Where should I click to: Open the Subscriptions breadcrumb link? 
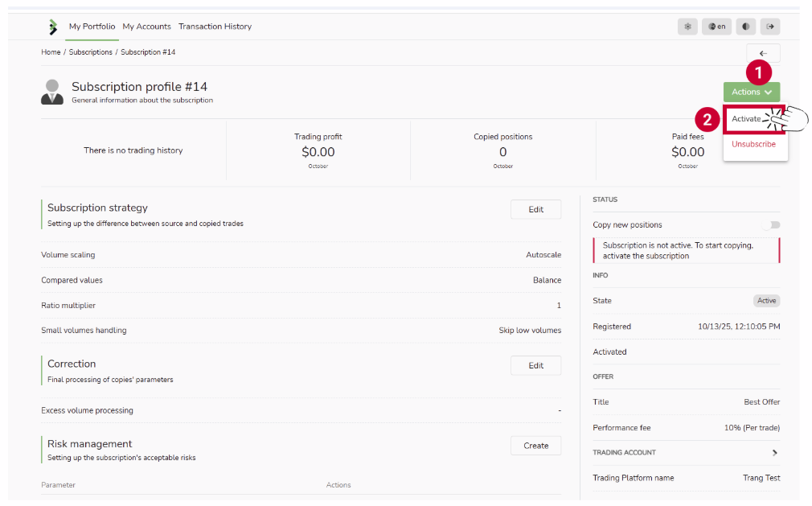pyautogui.click(x=90, y=52)
